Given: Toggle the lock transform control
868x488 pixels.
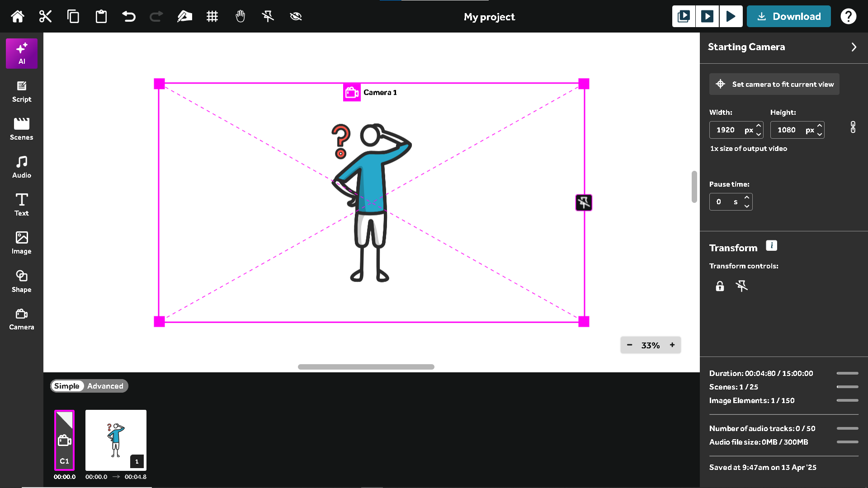Looking at the screenshot, I should tap(720, 286).
